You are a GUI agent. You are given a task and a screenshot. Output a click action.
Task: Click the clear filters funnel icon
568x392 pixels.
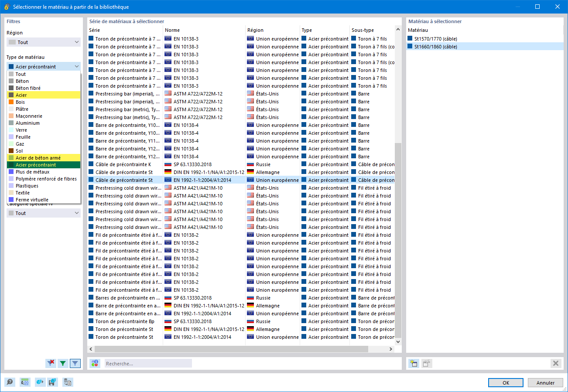pos(51,363)
